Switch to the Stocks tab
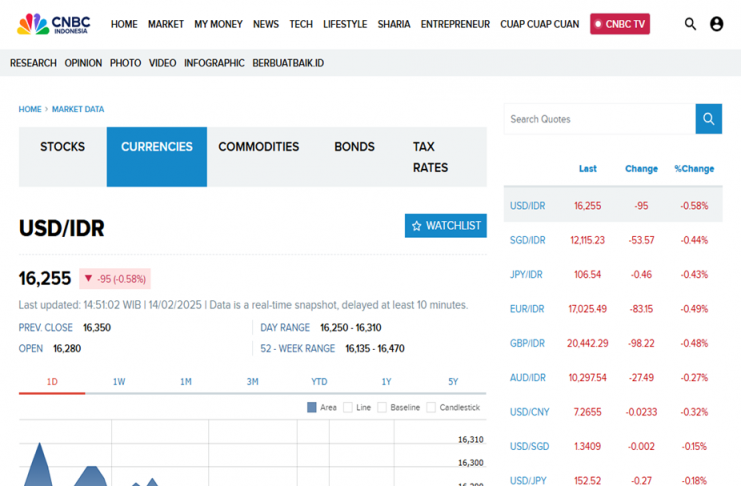 click(x=62, y=147)
